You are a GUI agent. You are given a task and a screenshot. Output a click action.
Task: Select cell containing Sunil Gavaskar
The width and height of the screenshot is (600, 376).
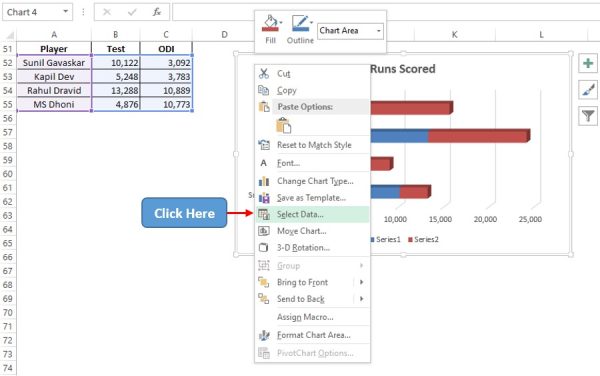pos(54,63)
